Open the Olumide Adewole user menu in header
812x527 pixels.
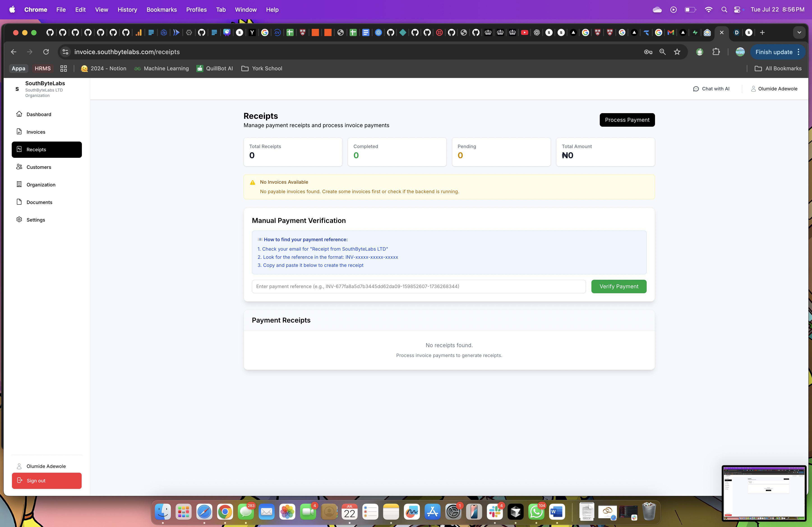(x=774, y=89)
